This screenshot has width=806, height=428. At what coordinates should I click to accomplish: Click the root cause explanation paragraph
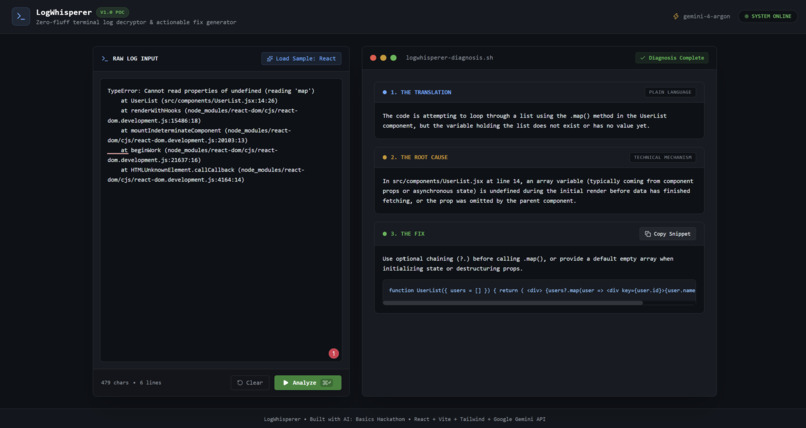click(x=538, y=191)
